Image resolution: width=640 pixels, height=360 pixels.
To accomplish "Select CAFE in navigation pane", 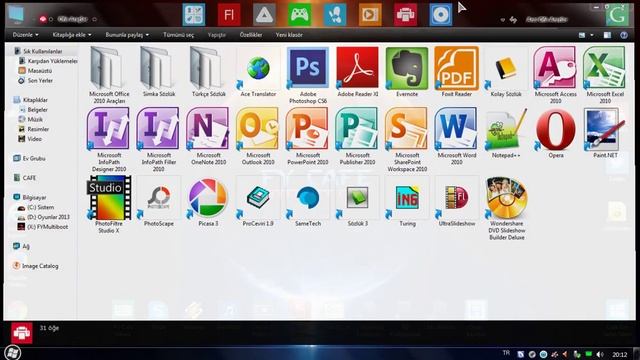I will 25,178.
